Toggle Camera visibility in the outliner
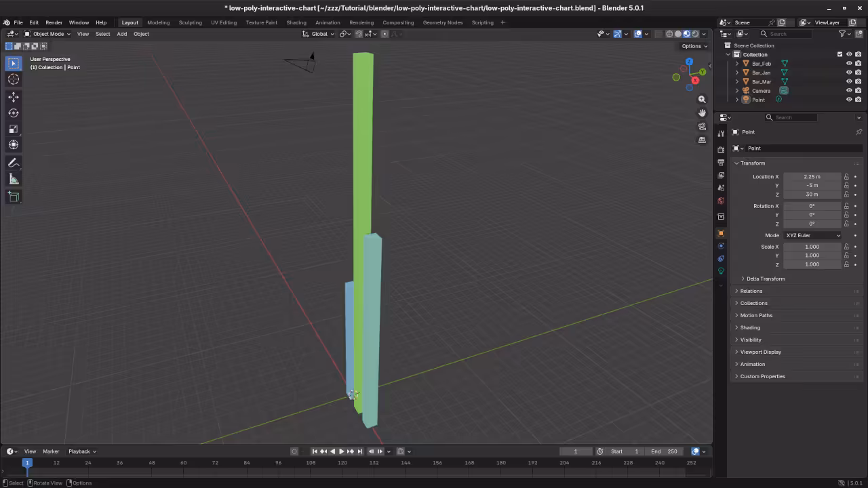Screen dimensions: 868x488 tap(849, 90)
